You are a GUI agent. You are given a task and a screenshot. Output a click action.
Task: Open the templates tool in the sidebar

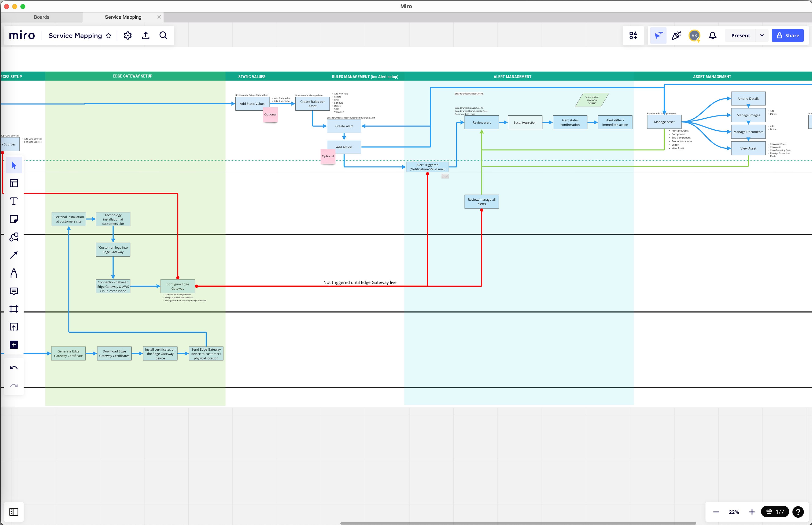(14, 183)
